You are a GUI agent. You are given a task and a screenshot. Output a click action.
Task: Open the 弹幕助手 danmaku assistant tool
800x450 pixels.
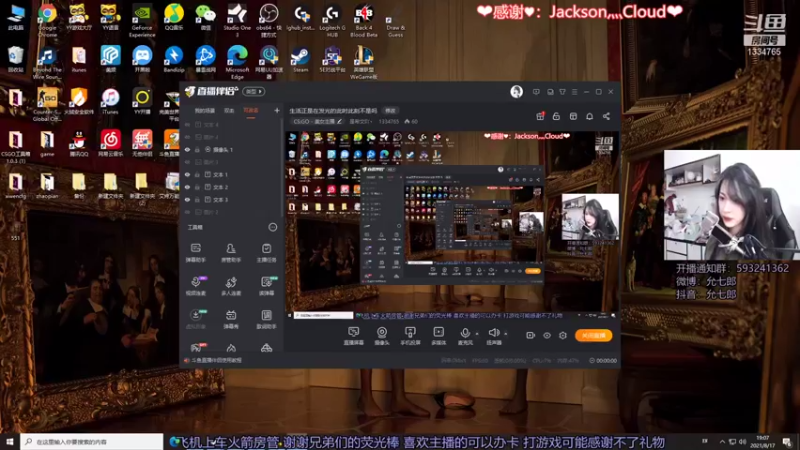coord(195,253)
